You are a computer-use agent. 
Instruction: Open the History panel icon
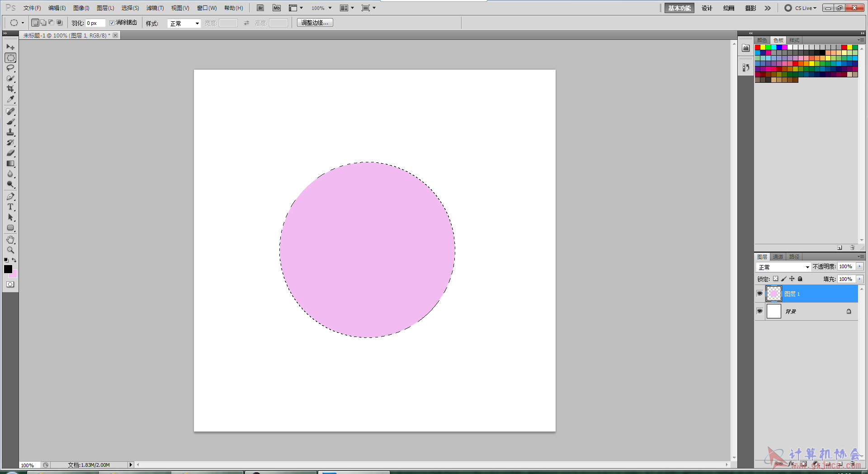point(746,68)
